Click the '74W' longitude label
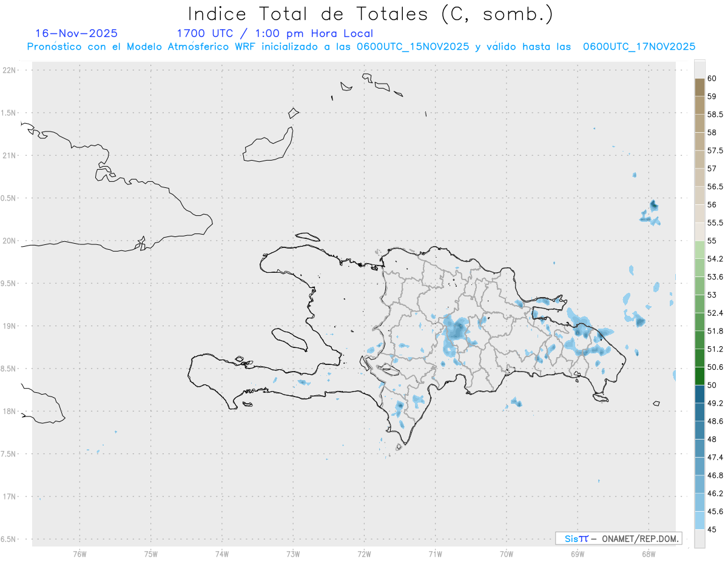Image resolution: width=728 pixels, height=562 pixels. pos(222,554)
